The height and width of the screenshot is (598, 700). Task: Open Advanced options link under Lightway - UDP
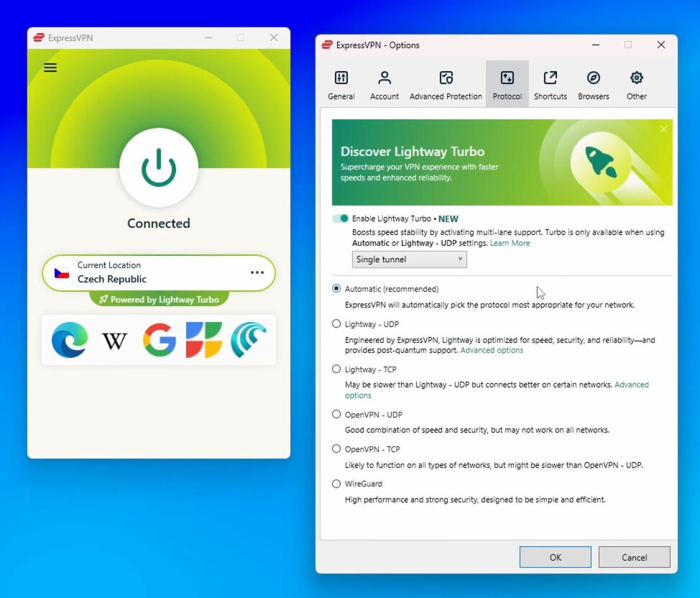coord(492,350)
